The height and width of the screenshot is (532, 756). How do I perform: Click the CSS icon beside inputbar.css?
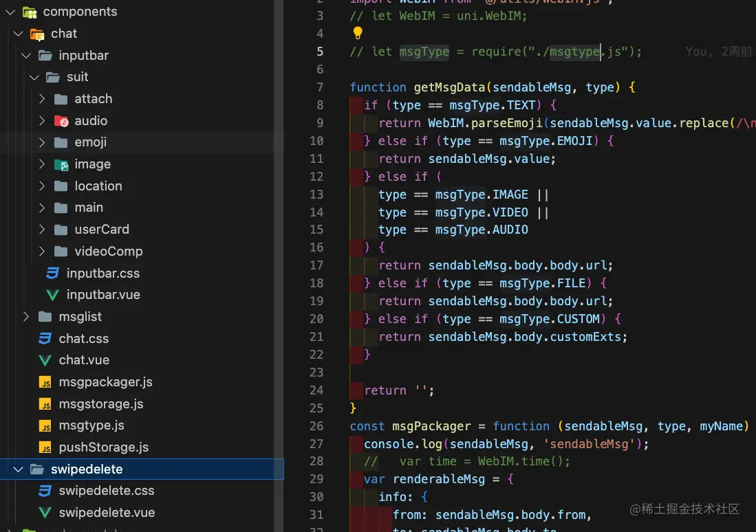(52, 274)
